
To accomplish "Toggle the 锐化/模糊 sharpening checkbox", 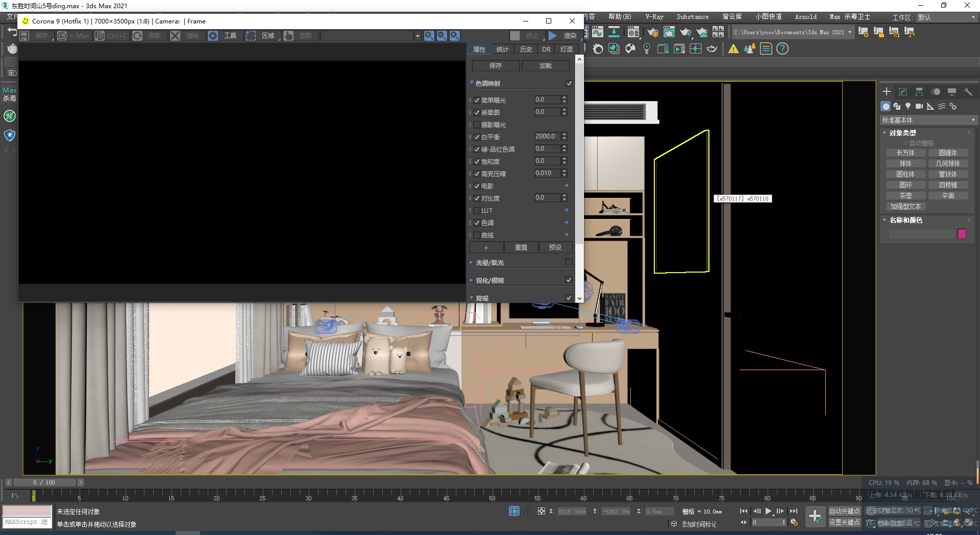I will pos(569,280).
